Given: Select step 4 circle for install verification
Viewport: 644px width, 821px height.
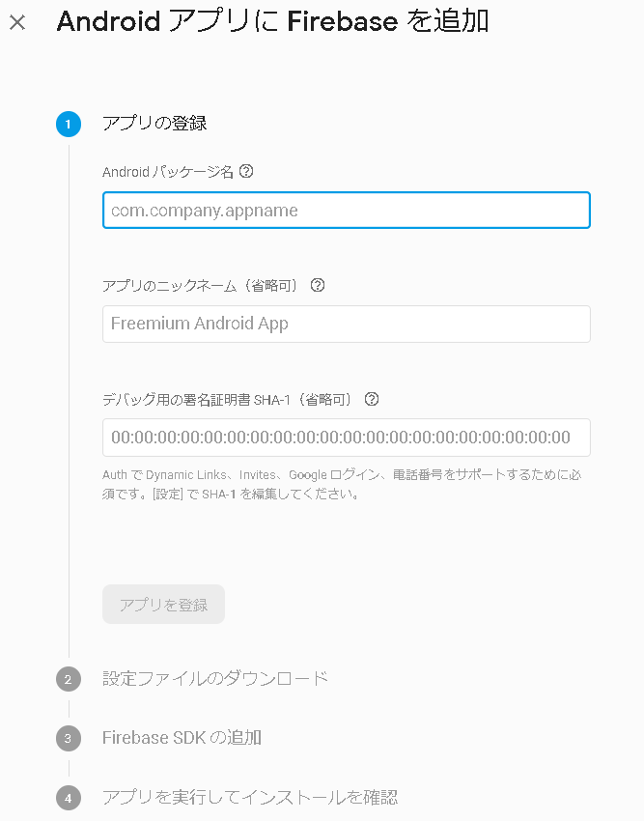Looking at the screenshot, I should point(68,798).
